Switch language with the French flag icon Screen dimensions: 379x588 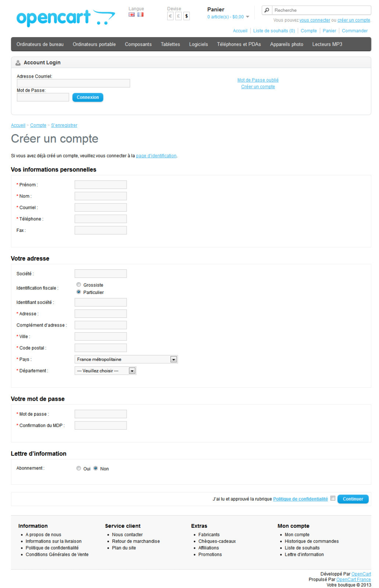[x=140, y=15]
